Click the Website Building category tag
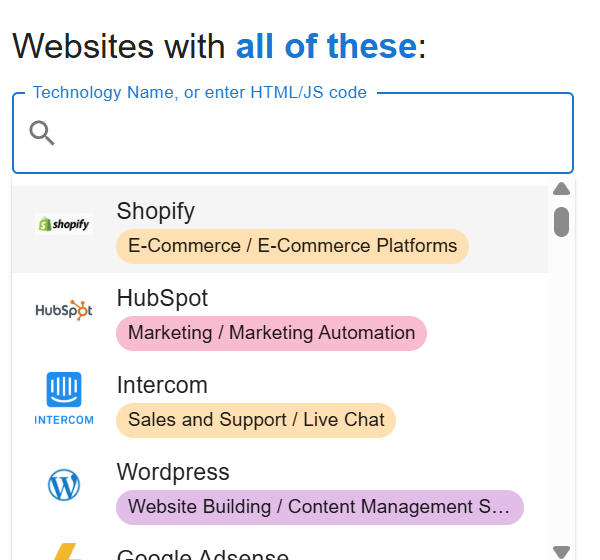The image size is (600, 560). [319, 507]
